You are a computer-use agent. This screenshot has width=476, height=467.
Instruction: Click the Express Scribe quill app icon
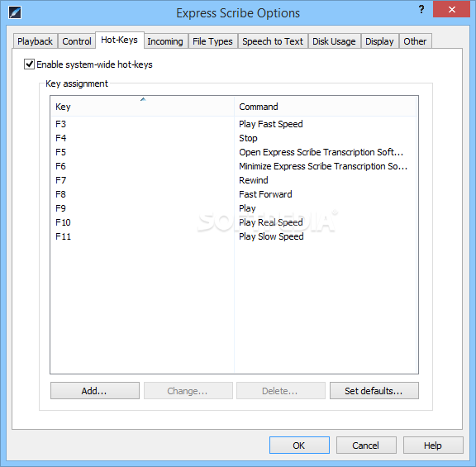pos(15,12)
